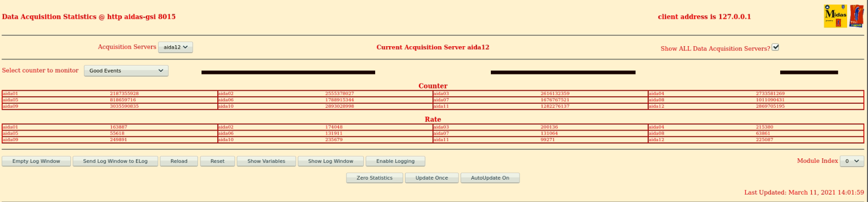Screen dimensions: 868x202
Task: Click the Reset button
Action: coord(217,161)
